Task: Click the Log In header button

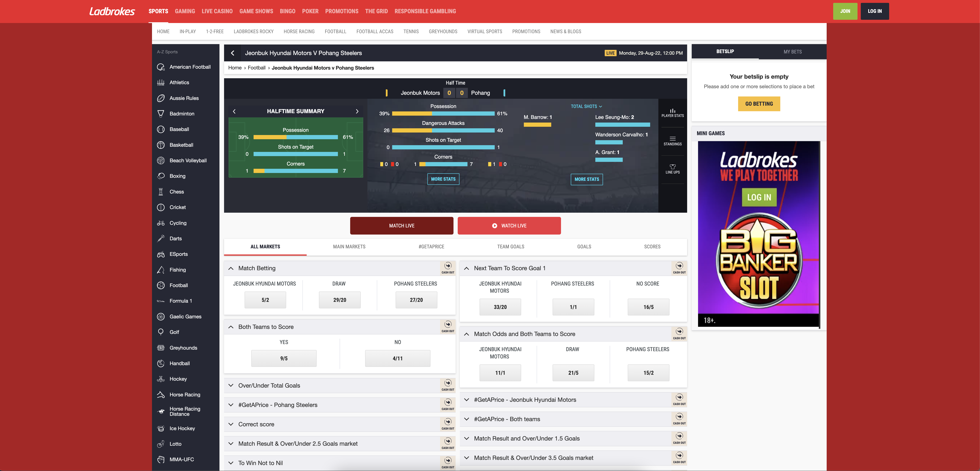Action: tap(875, 12)
